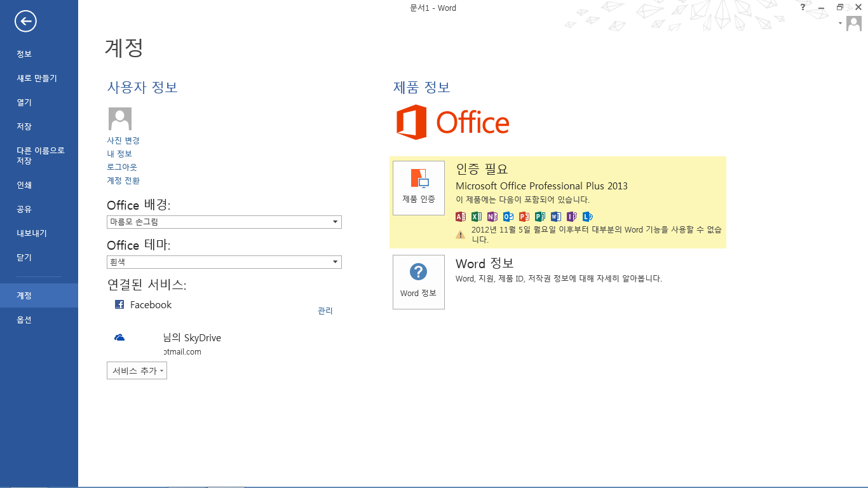Open the Office 배경 dropdown
Viewport: 868px width, 488px height.
(224, 222)
